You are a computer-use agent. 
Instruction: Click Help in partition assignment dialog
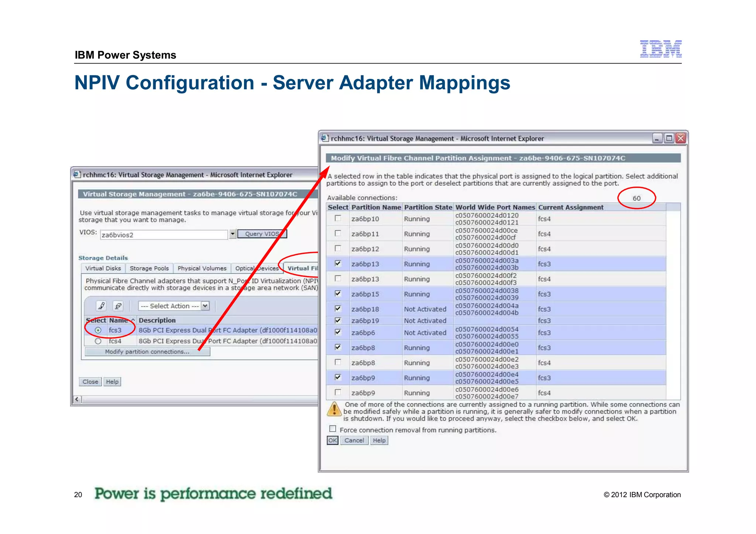click(x=379, y=440)
